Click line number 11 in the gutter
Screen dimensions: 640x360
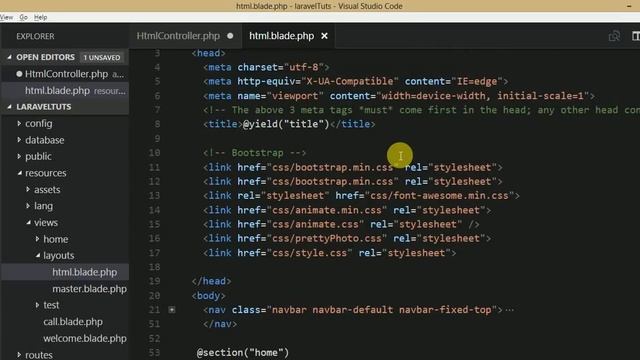(154, 167)
